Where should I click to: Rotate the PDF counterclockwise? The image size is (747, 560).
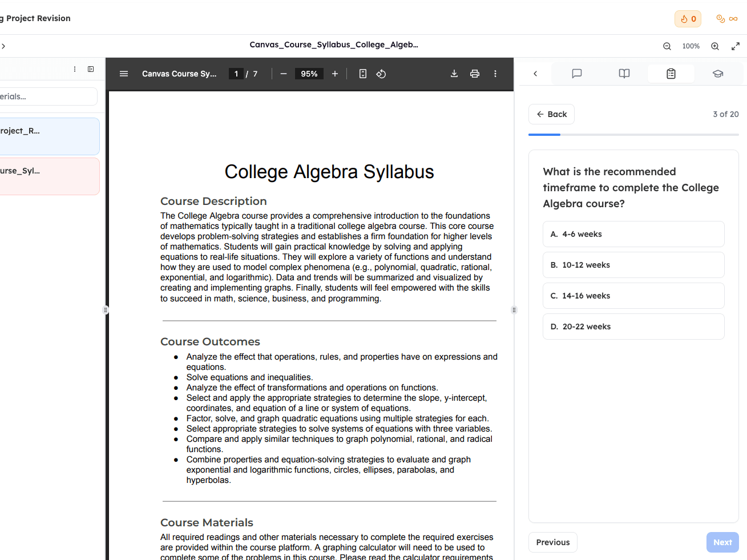point(381,74)
